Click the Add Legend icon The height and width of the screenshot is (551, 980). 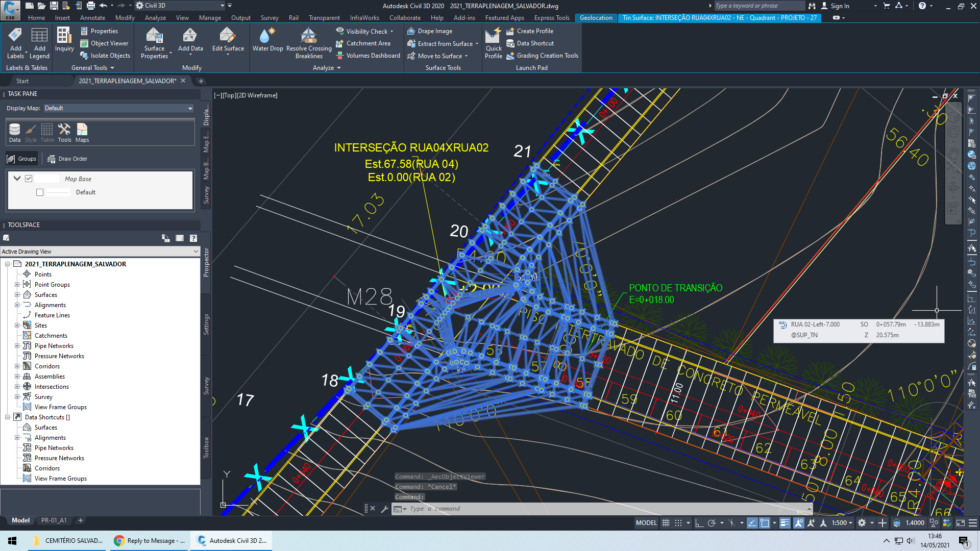(x=39, y=43)
